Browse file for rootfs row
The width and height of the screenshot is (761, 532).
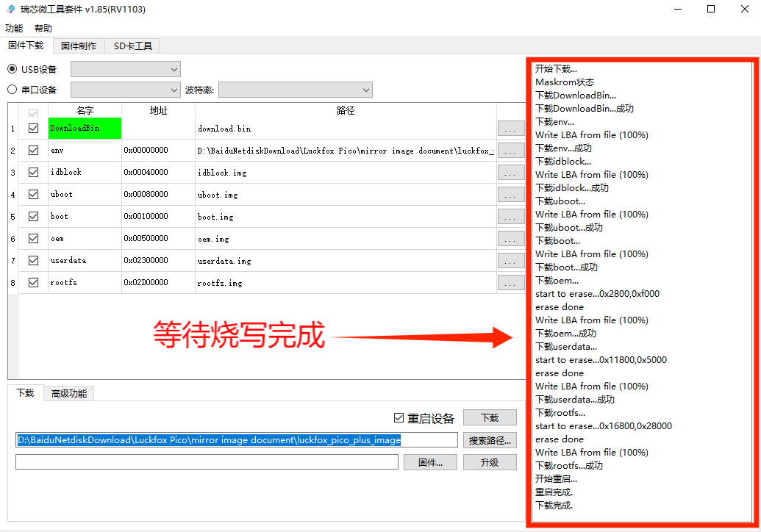coord(510,282)
